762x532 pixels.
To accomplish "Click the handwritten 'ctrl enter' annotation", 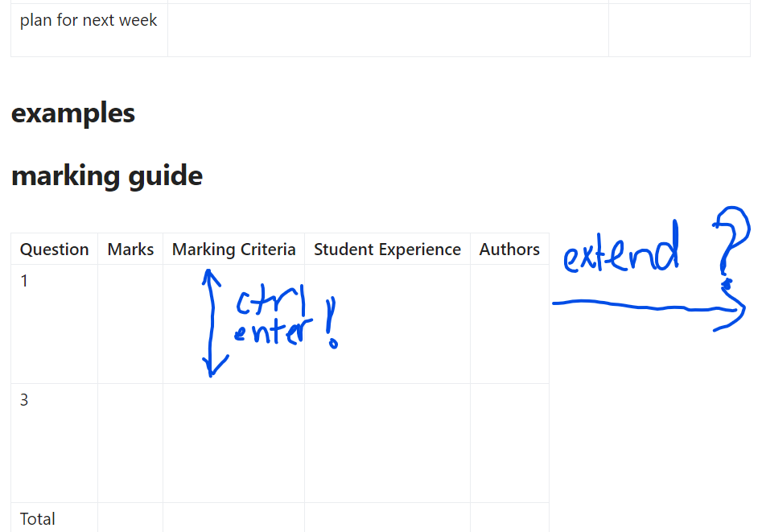I will point(274,316).
